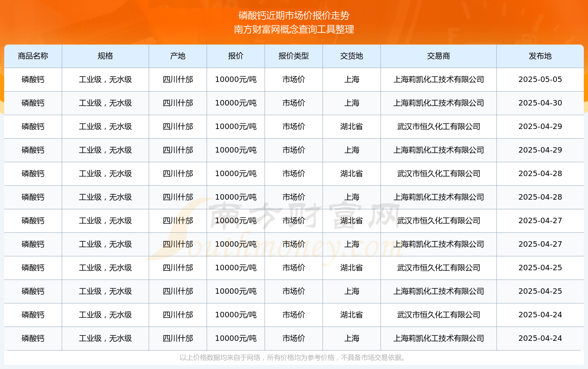The height and width of the screenshot is (369, 588).
Task: Click the 商品名称 column header
Action: [x=33, y=56]
